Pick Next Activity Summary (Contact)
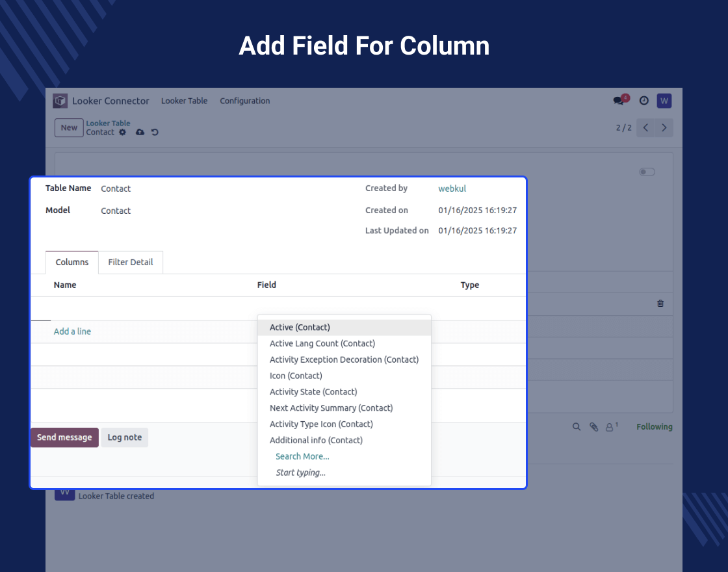This screenshot has width=728, height=572. pos(344,408)
